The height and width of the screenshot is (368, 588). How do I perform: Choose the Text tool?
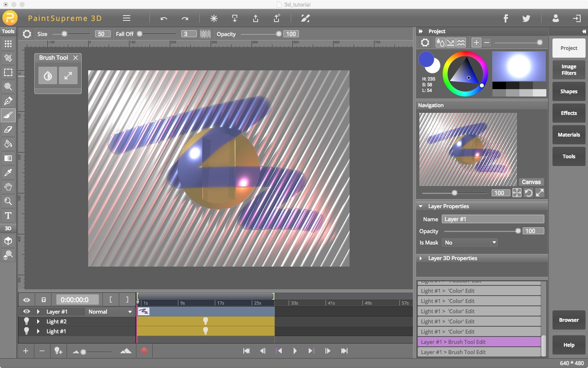coord(8,215)
